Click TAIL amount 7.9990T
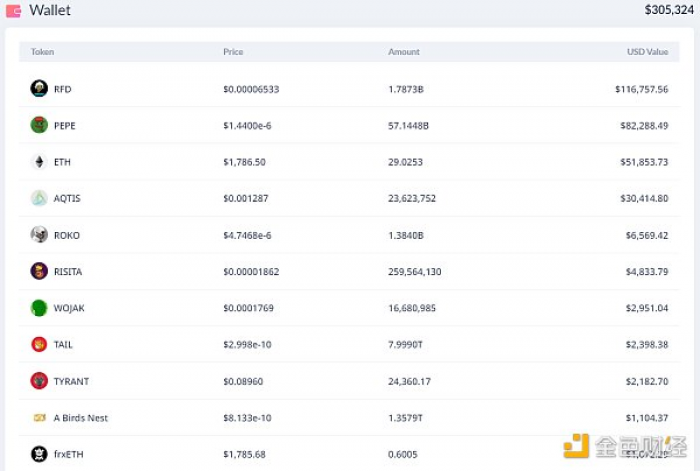Viewport: 700px width, 471px height. pyautogui.click(x=405, y=345)
